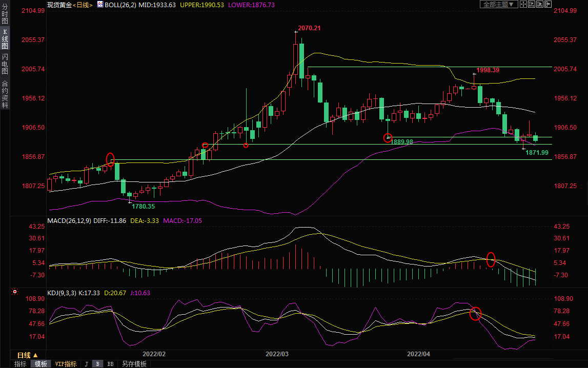Screen dimensions: 588x368
Task: Click the jump-to-right-edge icon
Action: click(547, 4)
